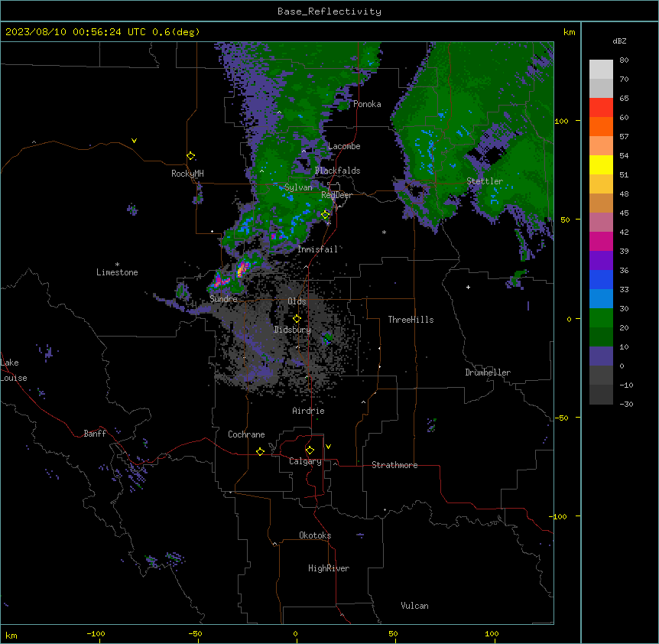659x644 pixels.
Task: Click the Stettler label
Action: [x=485, y=181]
